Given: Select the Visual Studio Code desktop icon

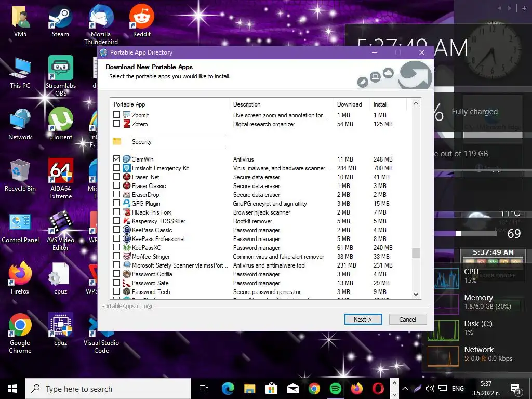Looking at the screenshot, I should (x=101, y=334).
